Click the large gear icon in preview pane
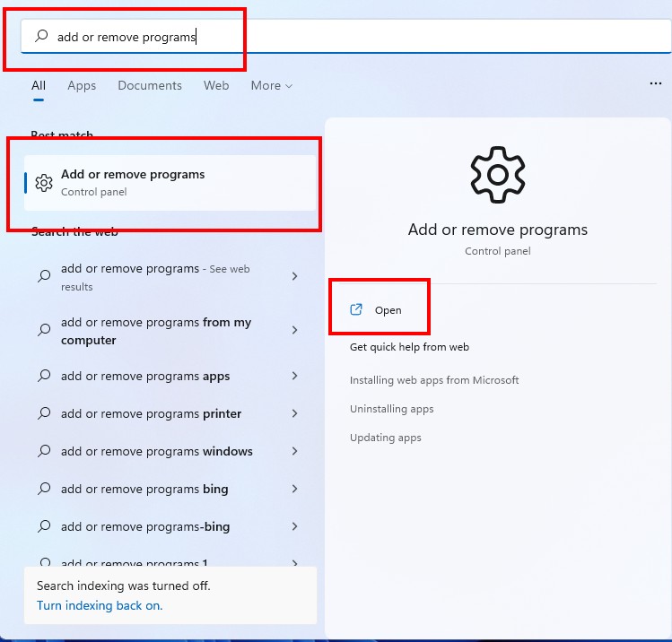672x642 pixels. coord(498,174)
